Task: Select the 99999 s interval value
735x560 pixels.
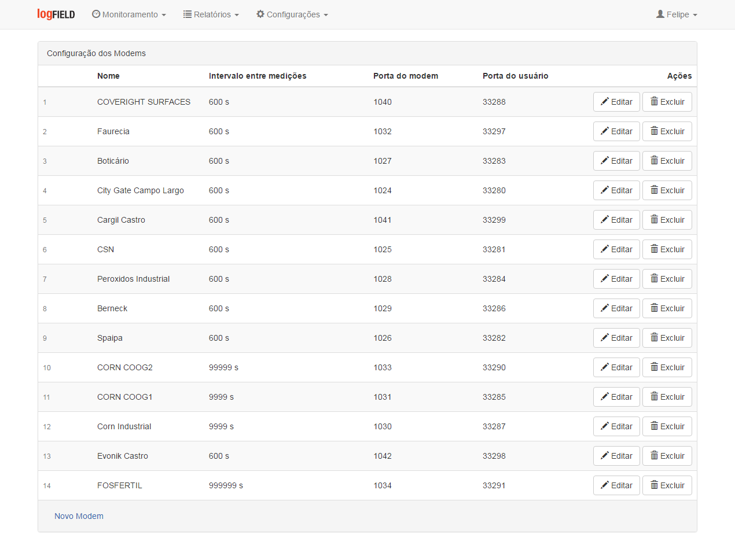Action: click(223, 367)
